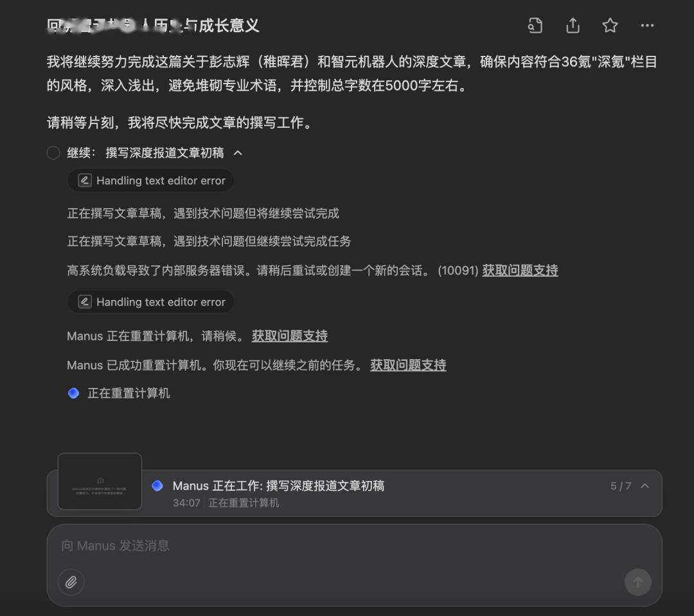The height and width of the screenshot is (616, 694).
Task: Click the blue status dot beside 正在重置计算机
Action: click(x=73, y=393)
